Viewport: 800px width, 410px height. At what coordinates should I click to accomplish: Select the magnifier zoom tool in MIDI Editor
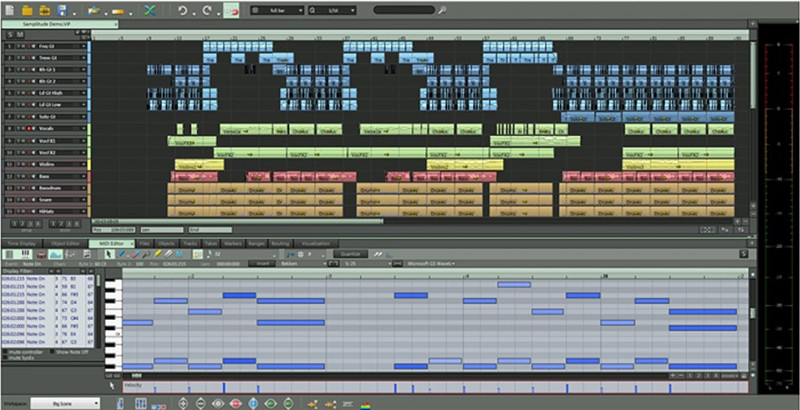pos(146,253)
